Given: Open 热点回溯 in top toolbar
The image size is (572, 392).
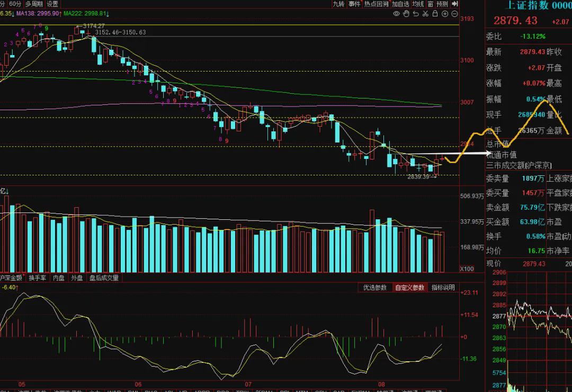Looking at the screenshot, I should coord(377,4).
